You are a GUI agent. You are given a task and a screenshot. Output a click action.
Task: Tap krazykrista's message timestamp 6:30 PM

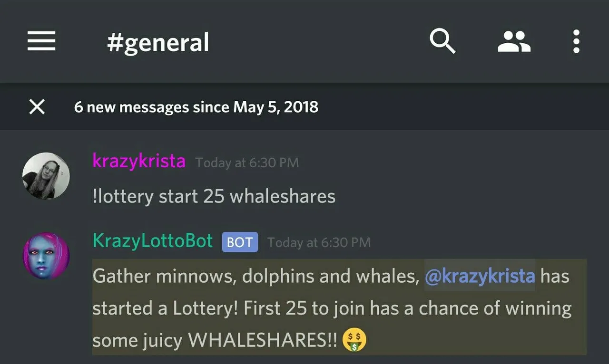coord(247,163)
